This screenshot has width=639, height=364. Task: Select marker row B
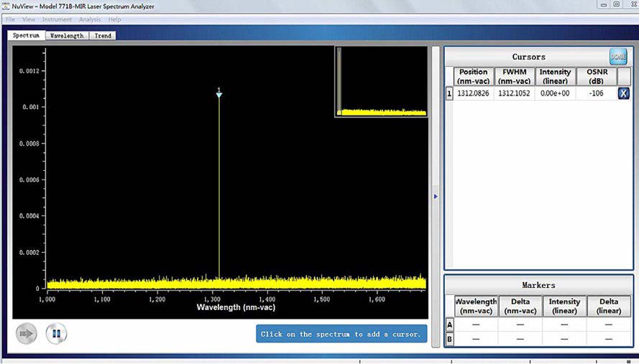click(x=449, y=339)
